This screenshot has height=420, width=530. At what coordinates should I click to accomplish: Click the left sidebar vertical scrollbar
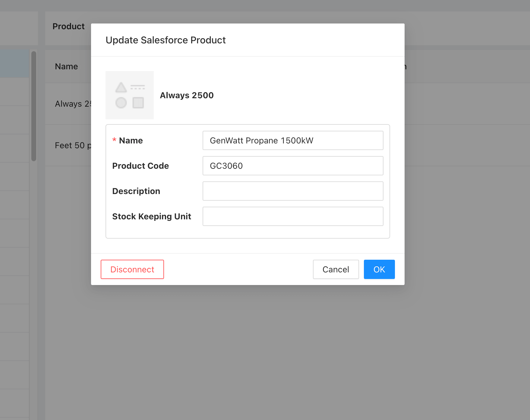pos(34,106)
